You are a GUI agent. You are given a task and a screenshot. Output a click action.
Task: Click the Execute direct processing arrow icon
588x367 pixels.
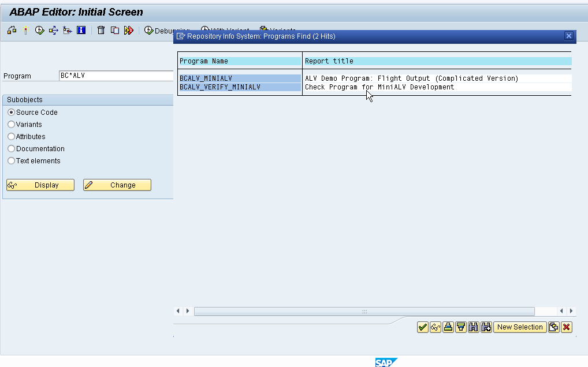coord(53,31)
